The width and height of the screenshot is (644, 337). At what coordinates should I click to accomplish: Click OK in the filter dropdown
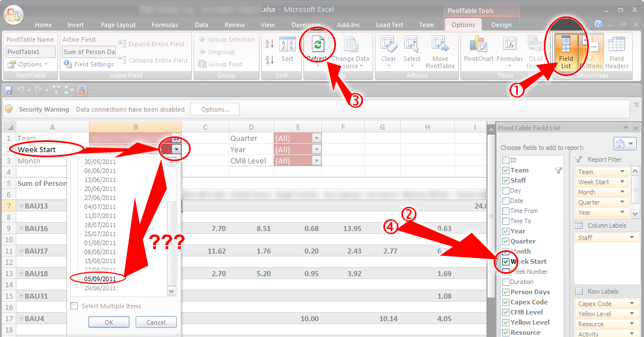point(109,322)
